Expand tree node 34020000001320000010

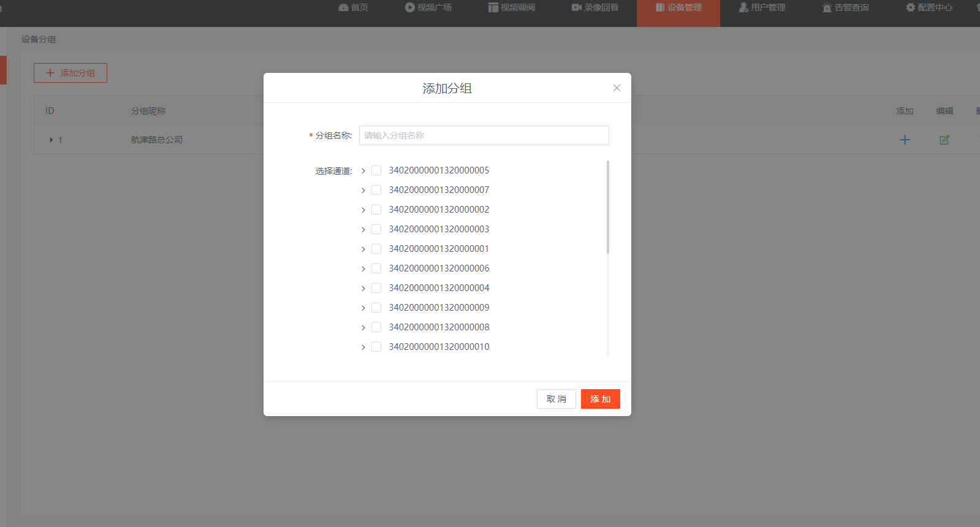click(363, 347)
